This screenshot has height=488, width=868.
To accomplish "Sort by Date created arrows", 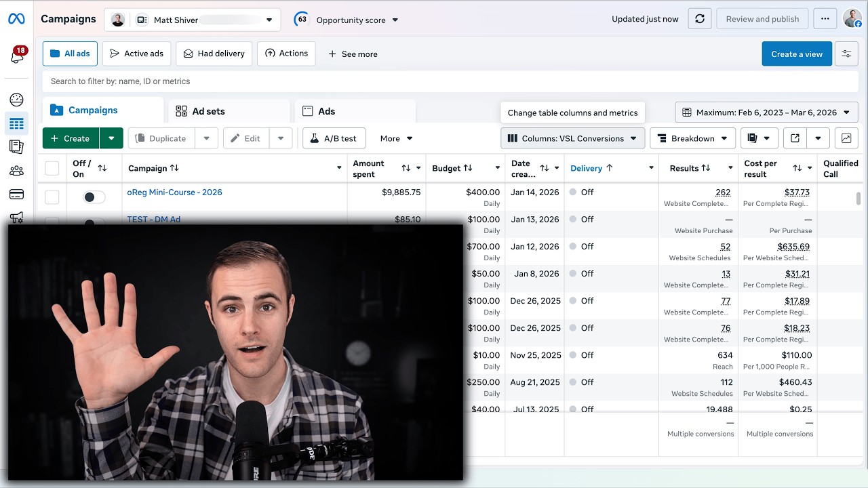I will [544, 168].
